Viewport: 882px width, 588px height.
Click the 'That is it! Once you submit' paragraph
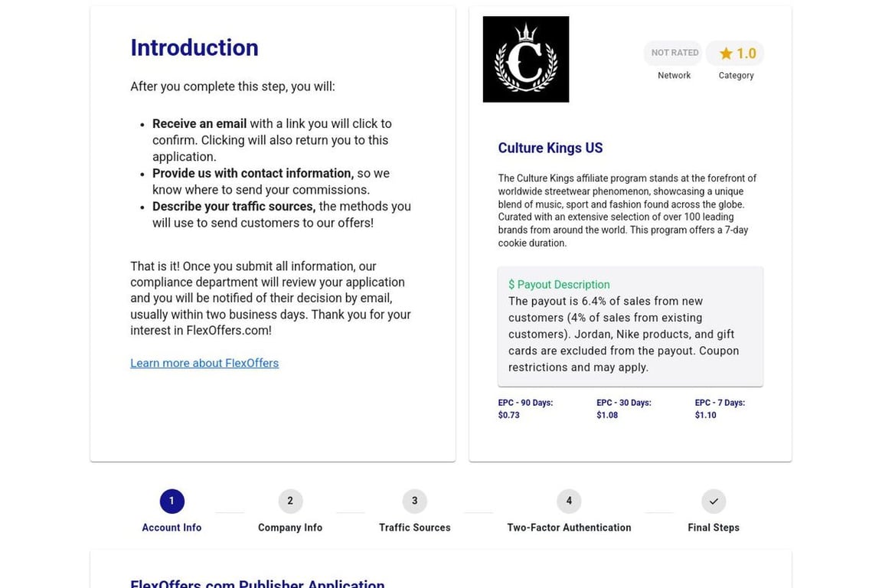tap(270, 299)
